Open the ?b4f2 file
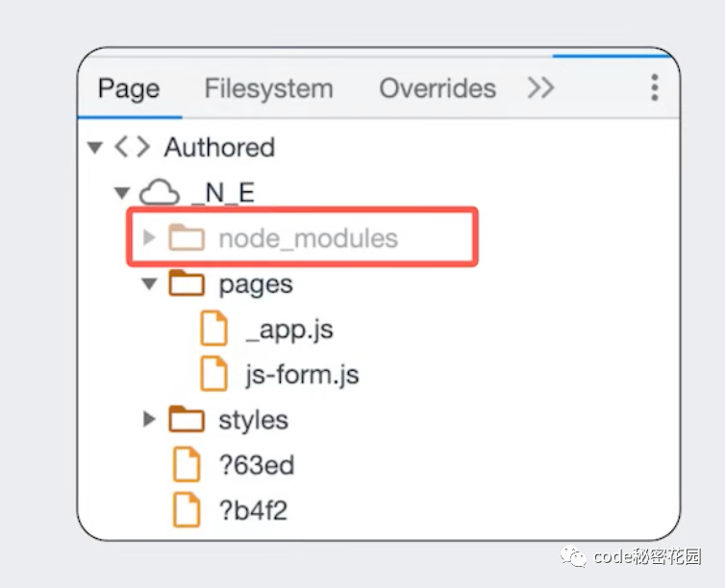Image resolution: width=725 pixels, height=588 pixels. coord(253,510)
